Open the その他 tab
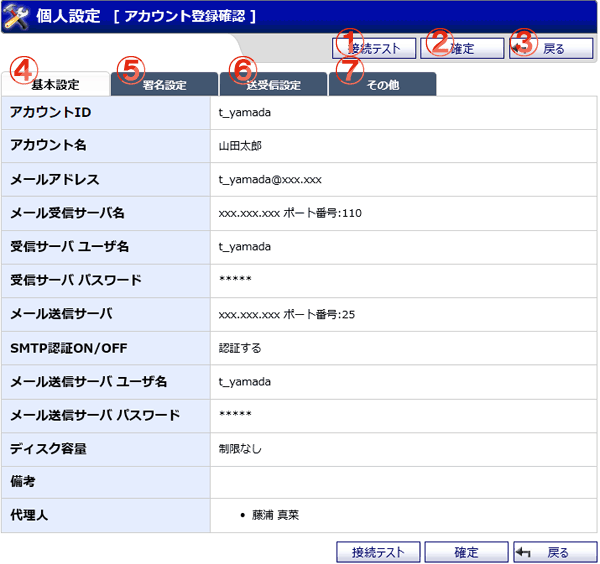 (383, 85)
